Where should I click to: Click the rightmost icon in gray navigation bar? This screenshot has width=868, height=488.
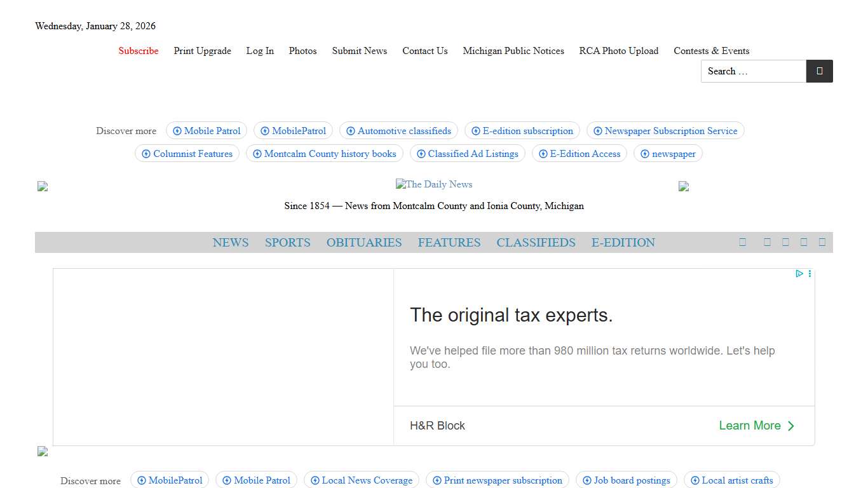(x=822, y=242)
